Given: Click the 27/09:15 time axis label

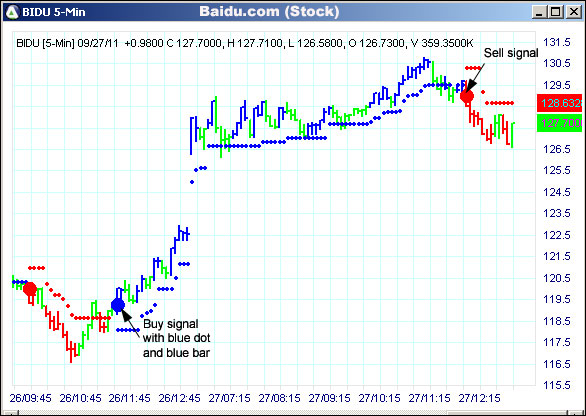Looking at the screenshot, I should click(x=330, y=398).
